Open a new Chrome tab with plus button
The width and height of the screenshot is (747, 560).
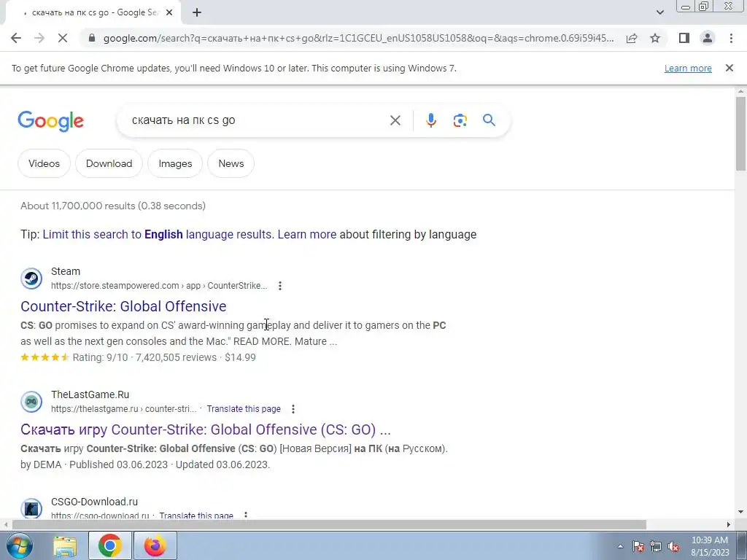pos(197,13)
